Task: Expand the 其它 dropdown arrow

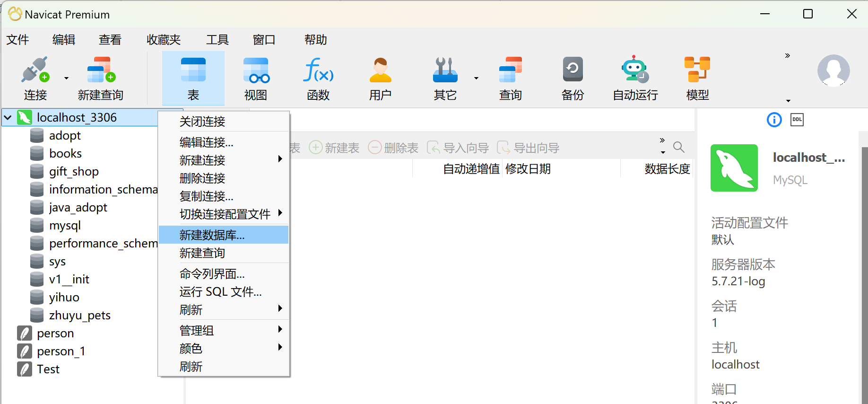Action: [x=476, y=78]
